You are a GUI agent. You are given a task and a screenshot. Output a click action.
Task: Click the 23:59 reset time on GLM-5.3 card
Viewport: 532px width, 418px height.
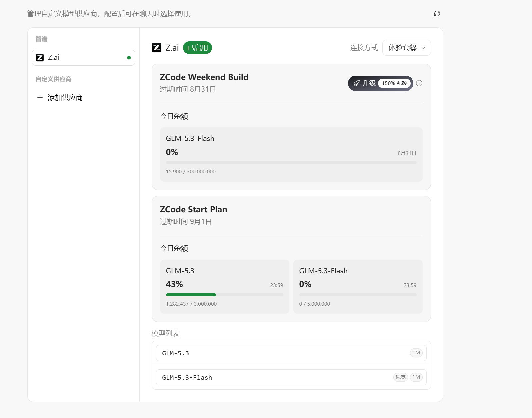pos(277,285)
